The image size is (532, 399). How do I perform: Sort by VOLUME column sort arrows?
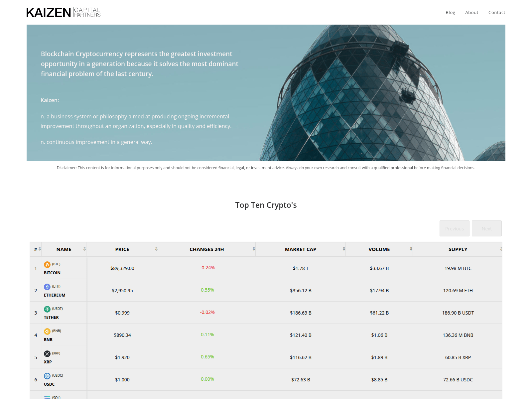tap(411, 249)
